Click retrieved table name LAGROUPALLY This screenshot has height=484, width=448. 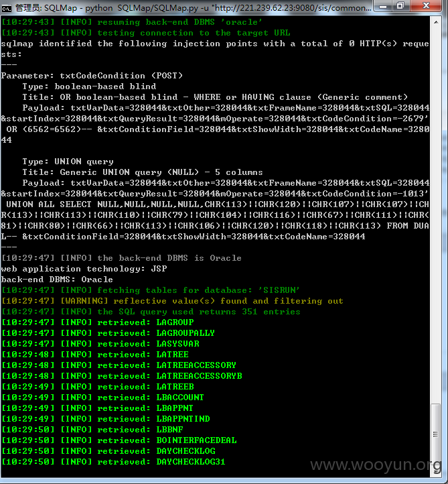click(185, 333)
